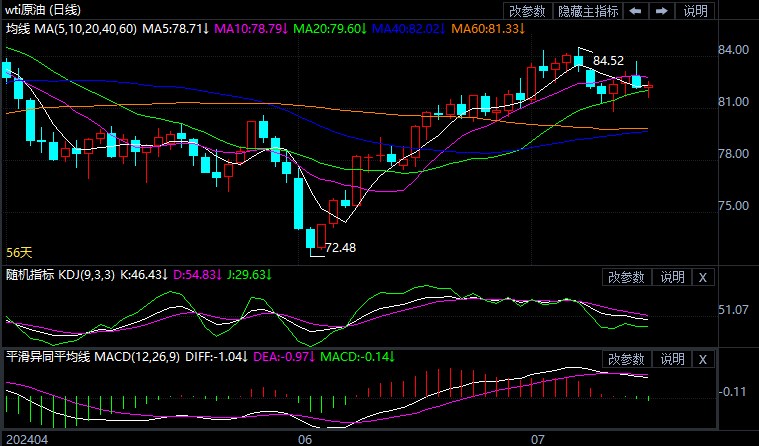This screenshot has height=446, width=759.
Task: Click the MA20:79.60 value label
Action: coord(331,29)
